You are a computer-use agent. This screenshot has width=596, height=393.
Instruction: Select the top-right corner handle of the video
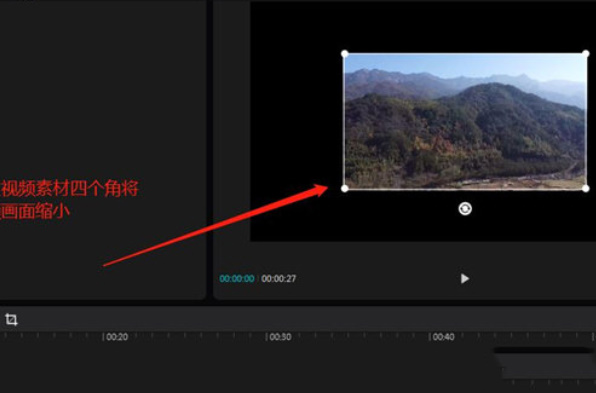tap(586, 54)
